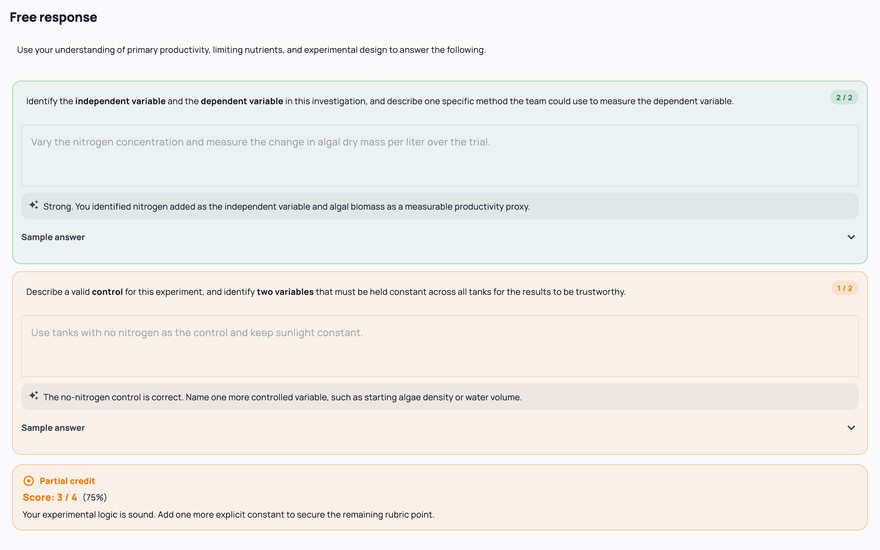Click the instructions about primary productivity
Image resolution: width=880 pixels, height=550 pixels.
(251, 50)
